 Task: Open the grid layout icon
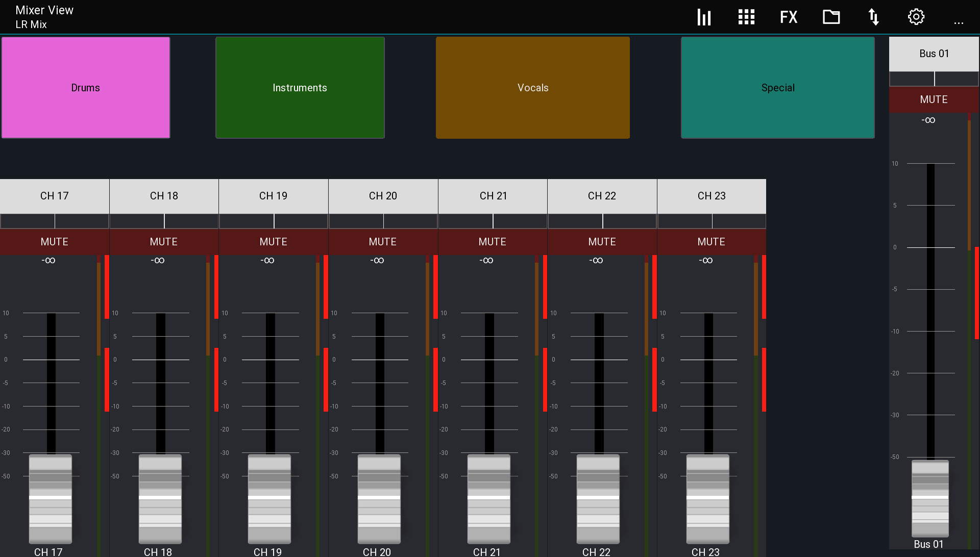click(746, 17)
